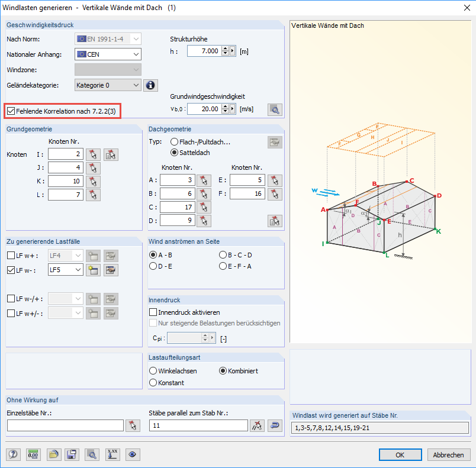
Task: Confirm dialog with OK
Action: coord(400,454)
